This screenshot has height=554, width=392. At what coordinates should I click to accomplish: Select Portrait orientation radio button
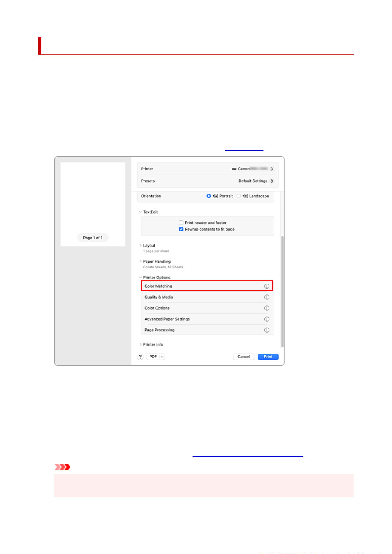pos(208,196)
